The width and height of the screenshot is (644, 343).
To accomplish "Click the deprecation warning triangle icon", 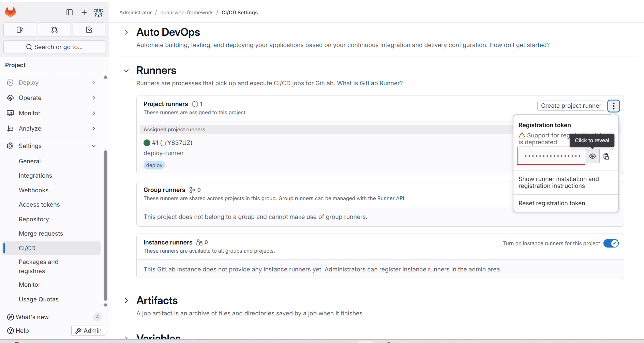I will [522, 135].
